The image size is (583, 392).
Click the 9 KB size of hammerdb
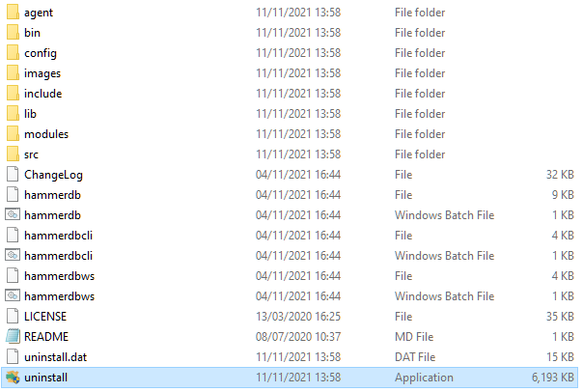(x=564, y=194)
